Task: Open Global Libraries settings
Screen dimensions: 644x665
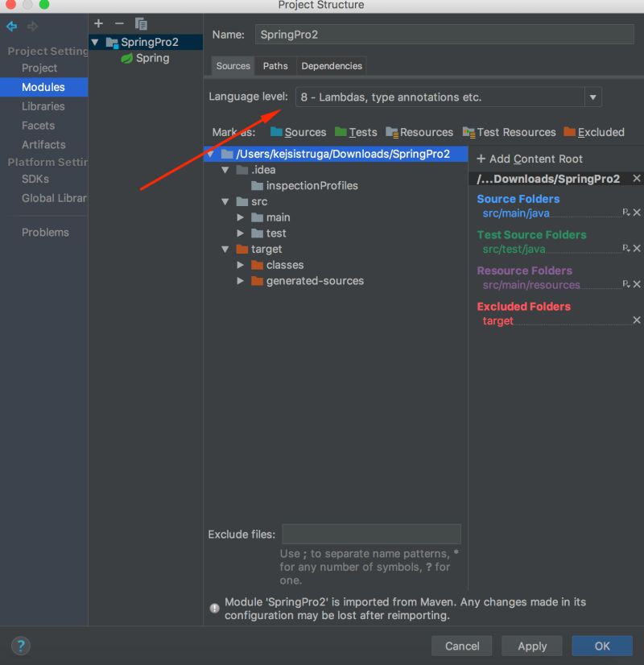Action: click(54, 198)
